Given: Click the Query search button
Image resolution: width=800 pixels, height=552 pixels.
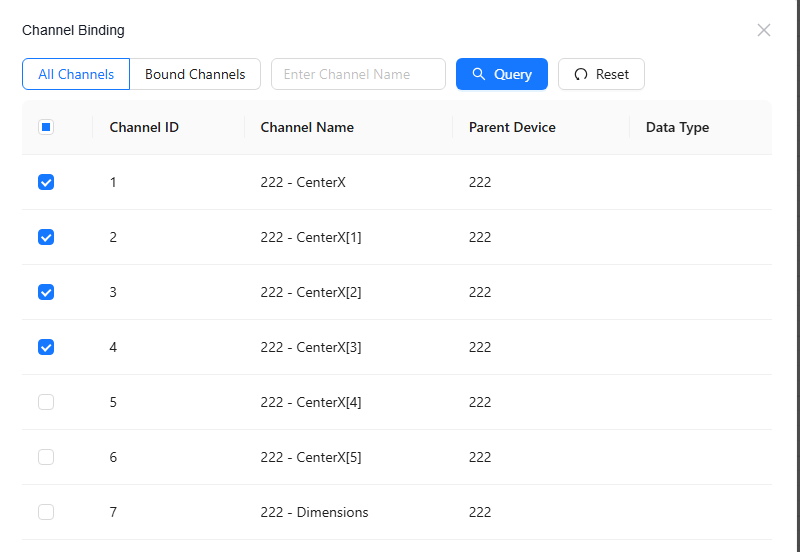Looking at the screenshot, I should click(502, 74).
